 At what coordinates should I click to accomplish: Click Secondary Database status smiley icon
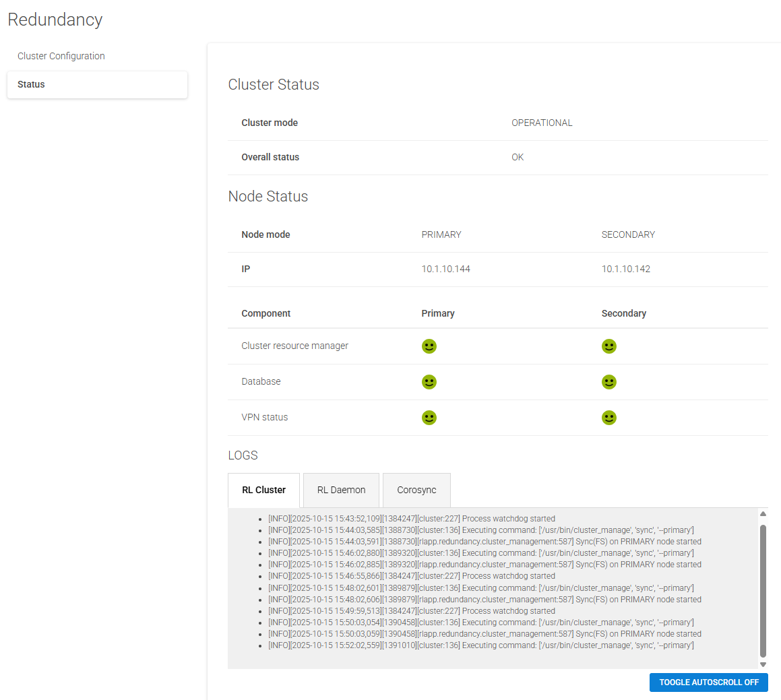(x=609, y=382)
